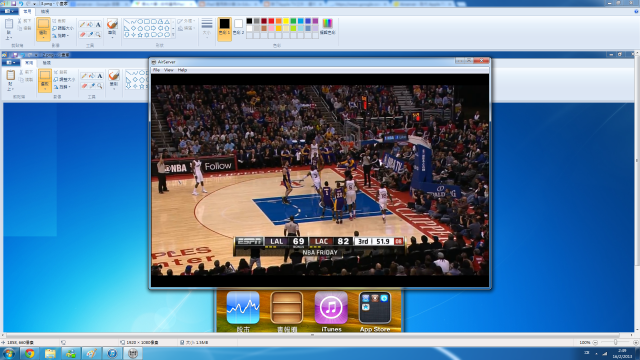
Task: Choose the Text tool (A) in the top ribbon
Action: pyautogui.click(x=98, y=24)
